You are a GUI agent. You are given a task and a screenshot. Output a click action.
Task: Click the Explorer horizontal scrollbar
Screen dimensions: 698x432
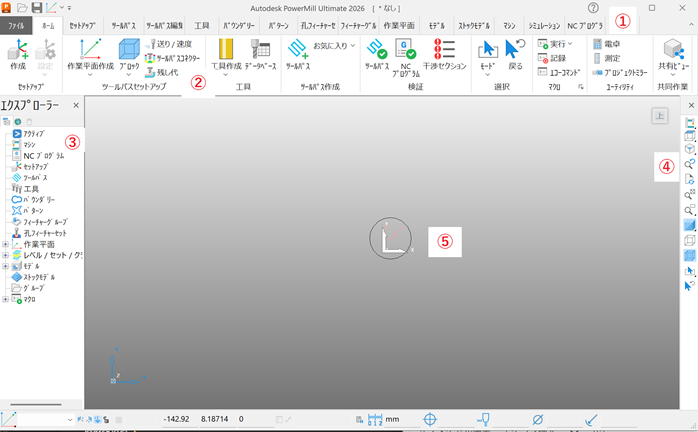36,404
